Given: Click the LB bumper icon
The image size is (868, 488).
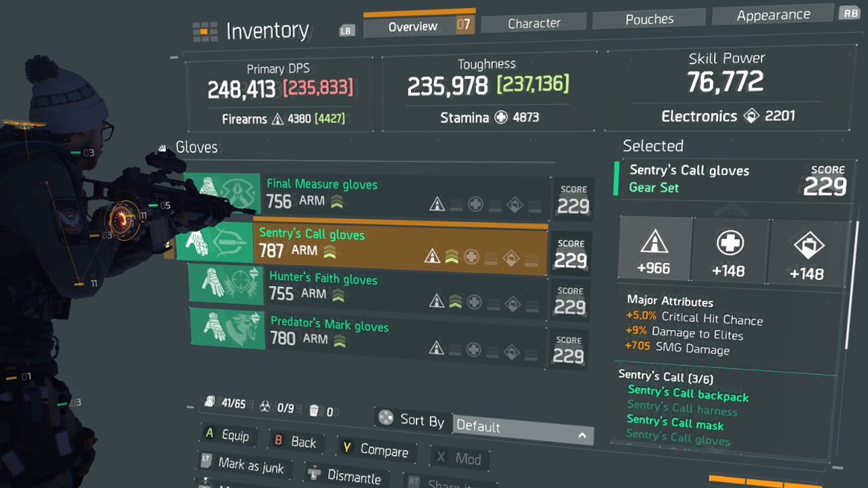Looking at the screenshot, I should click(x=347, y=30).
